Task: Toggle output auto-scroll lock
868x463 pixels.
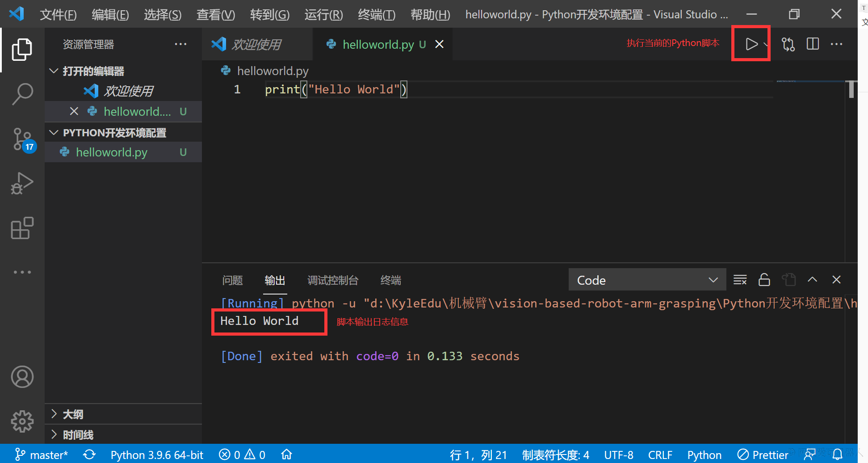Action: click(x=764, y=280)
